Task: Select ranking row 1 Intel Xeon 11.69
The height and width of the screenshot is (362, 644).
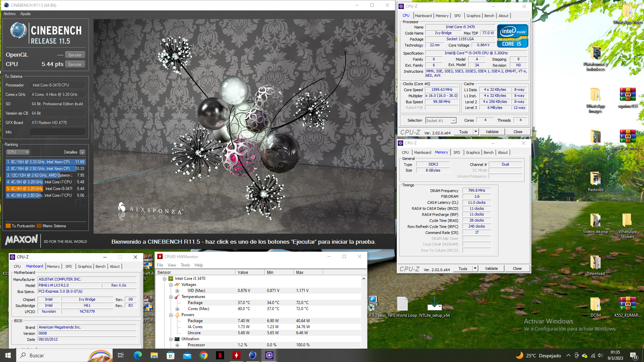Action: point(46,162)
